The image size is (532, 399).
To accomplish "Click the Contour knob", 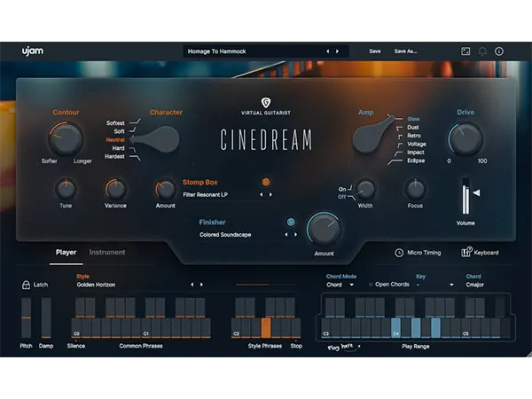I will click(x=66, y=139).
